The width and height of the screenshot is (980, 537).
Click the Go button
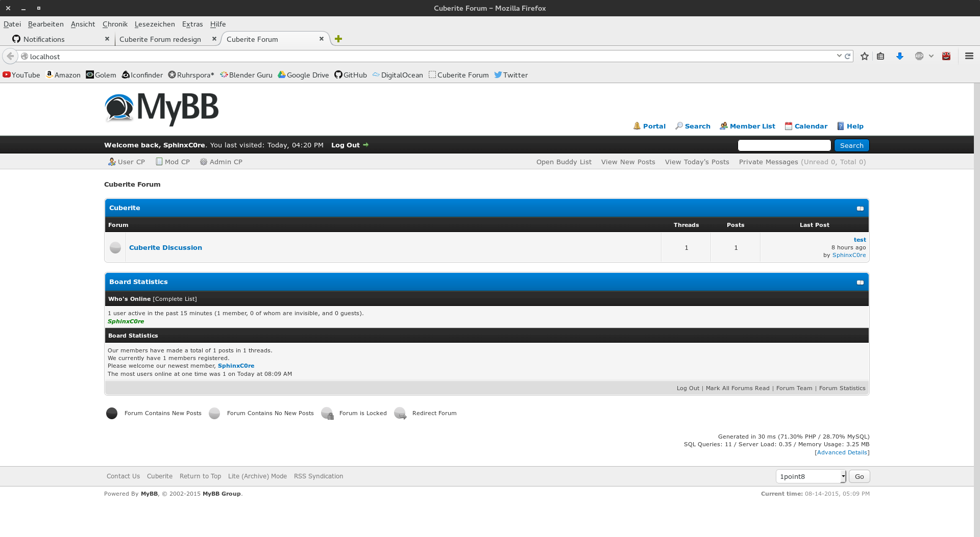pyautogui.click(x=860, y=476)
